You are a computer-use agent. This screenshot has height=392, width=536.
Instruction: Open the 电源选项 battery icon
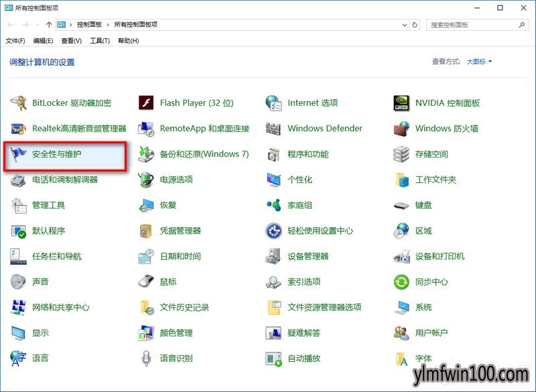146,180
